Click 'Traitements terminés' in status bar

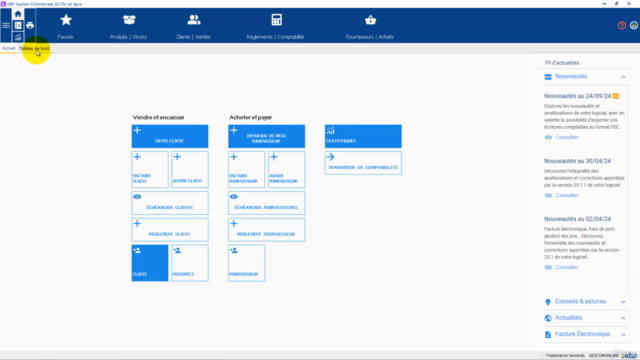pyautogui.click(x=565, y=356)
